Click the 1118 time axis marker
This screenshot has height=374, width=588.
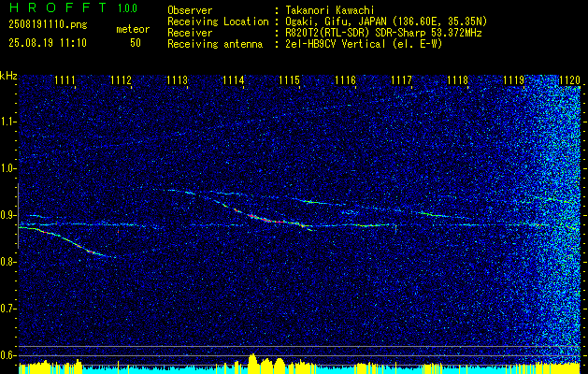457,79
